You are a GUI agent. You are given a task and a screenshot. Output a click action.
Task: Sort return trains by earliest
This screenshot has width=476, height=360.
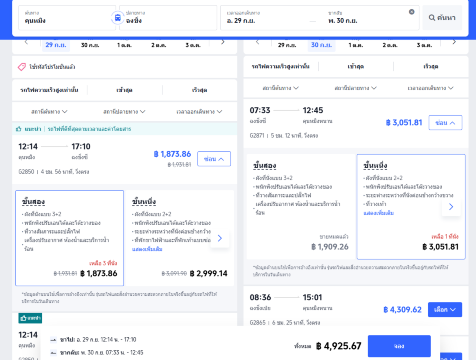point(356,67)
